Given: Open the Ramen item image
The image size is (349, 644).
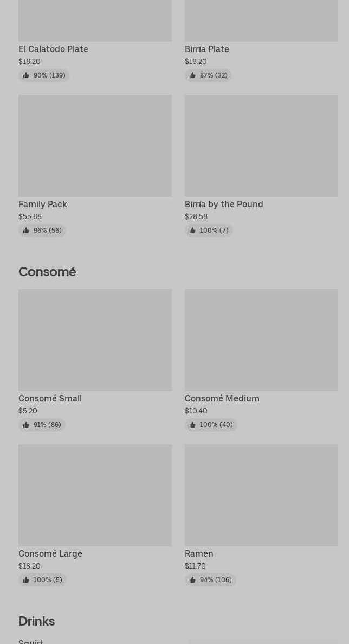Looking at the screenshot, I should (261, 495).
